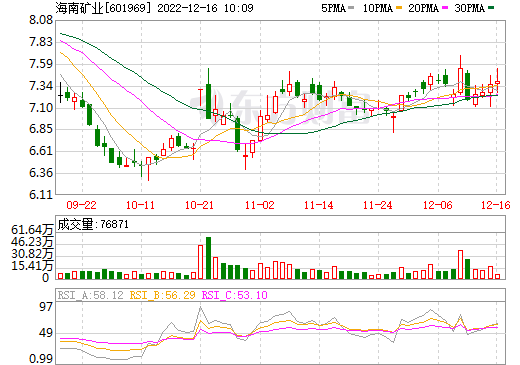
Task: Click the RSI_A:58.12 indicator label
Action: (x=90, y=295)
